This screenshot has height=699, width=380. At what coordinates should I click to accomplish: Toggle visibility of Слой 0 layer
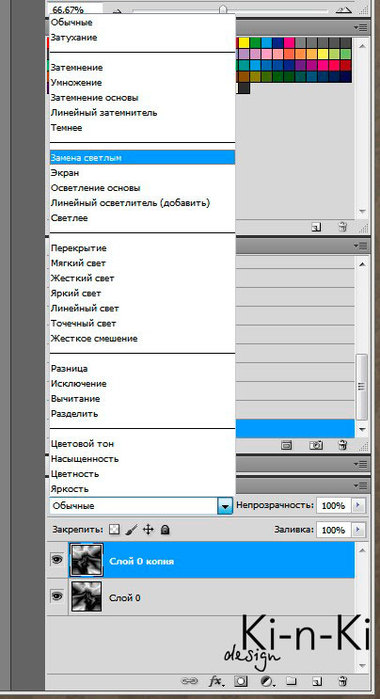57,596
